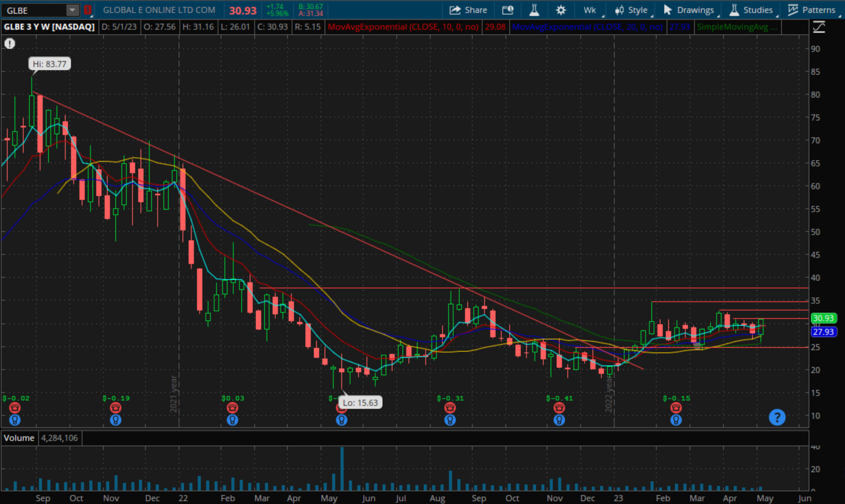Click the red symbol link icon beside GLBE
The image size is (845, 504).
[88, 10]
